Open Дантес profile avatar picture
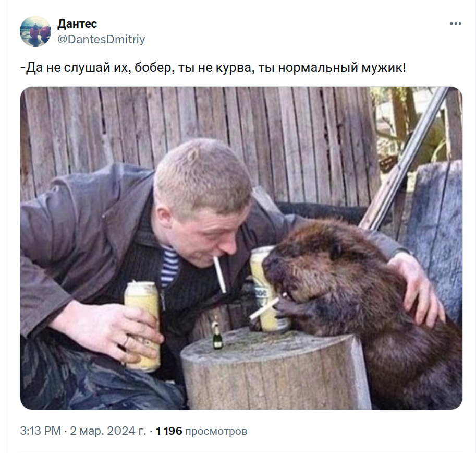 tap(35, 31)
